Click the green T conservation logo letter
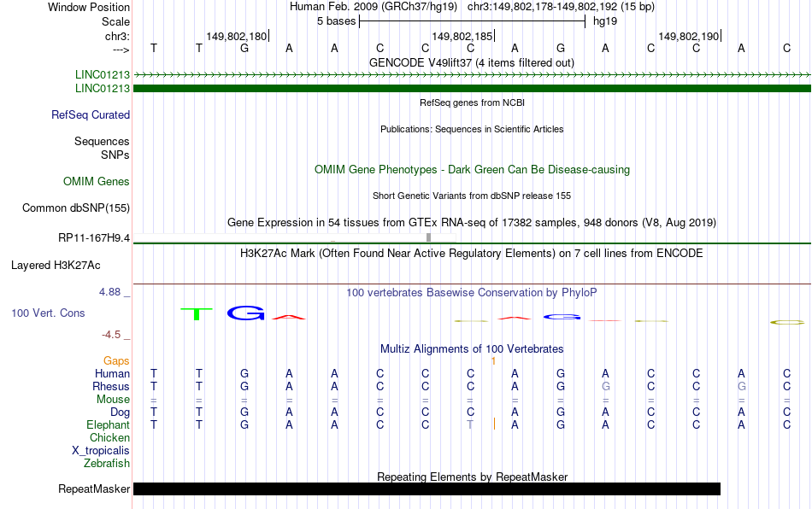 click(x=197, y=314)
